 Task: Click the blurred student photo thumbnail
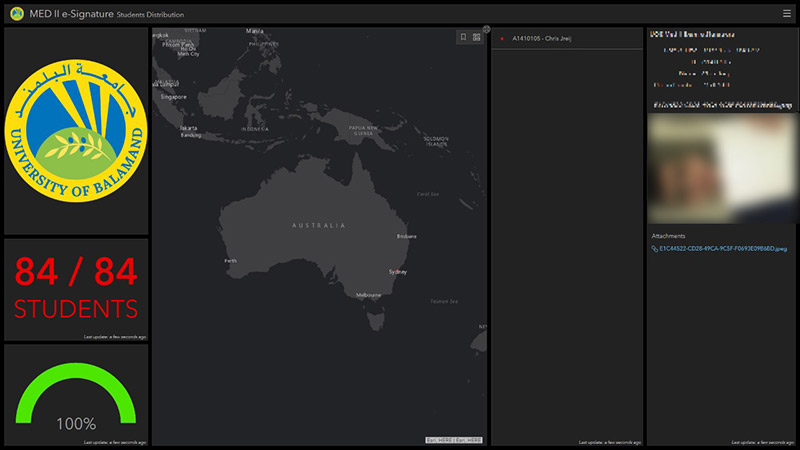point(722,168)
